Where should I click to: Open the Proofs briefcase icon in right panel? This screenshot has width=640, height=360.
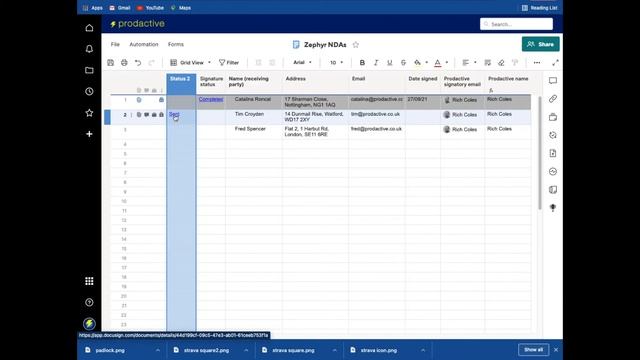tap(553, 117)
